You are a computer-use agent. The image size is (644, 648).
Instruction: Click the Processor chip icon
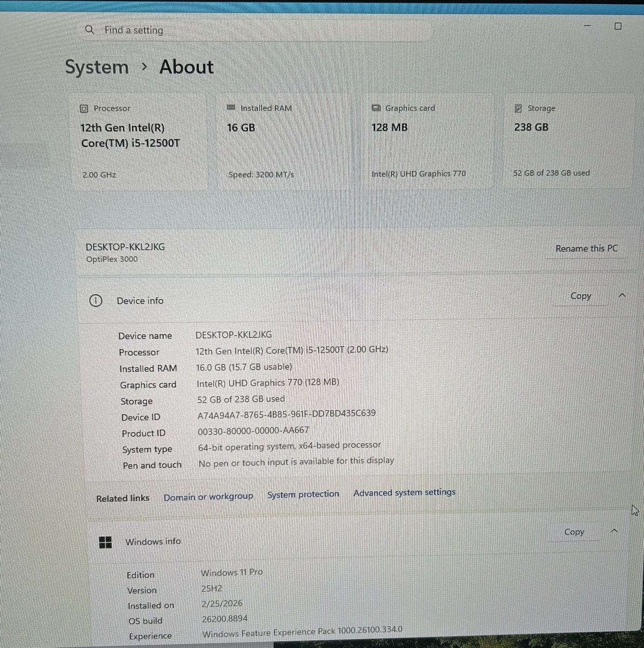84,109
